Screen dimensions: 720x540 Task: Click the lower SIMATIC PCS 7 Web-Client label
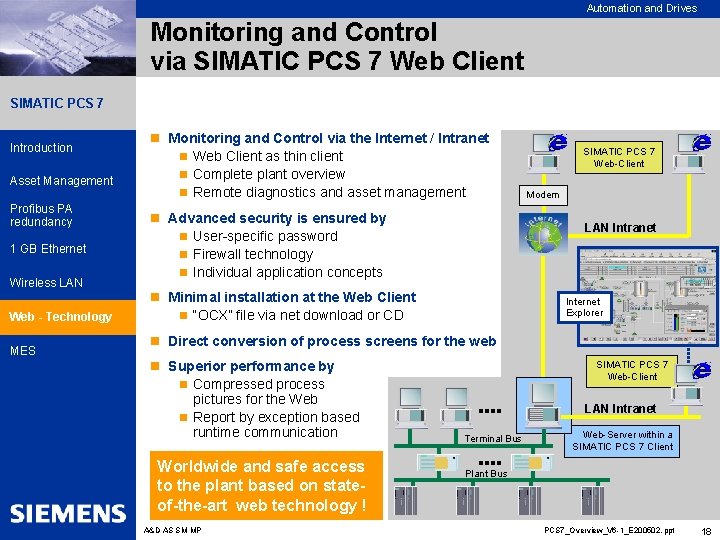tap(632, 371)
